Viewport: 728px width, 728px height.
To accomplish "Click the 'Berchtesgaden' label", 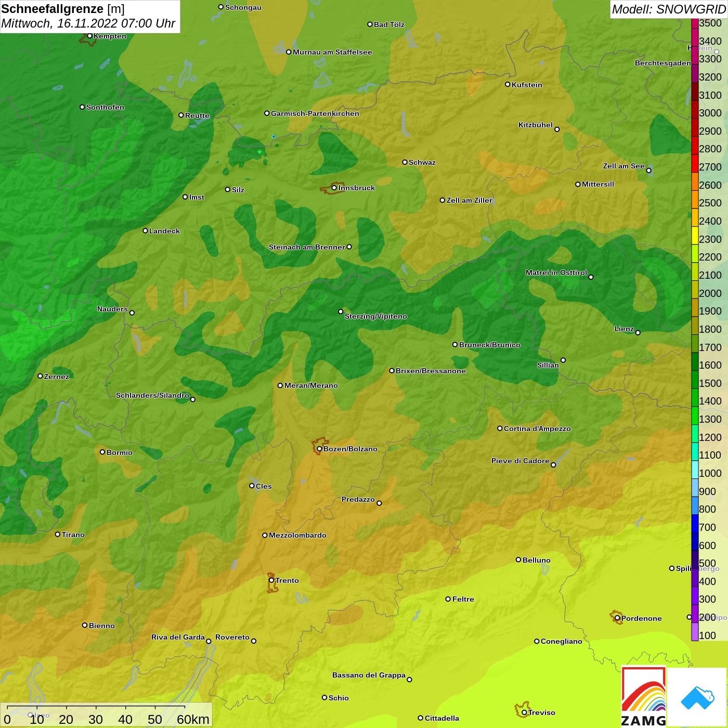I will [x=662, y=63].
